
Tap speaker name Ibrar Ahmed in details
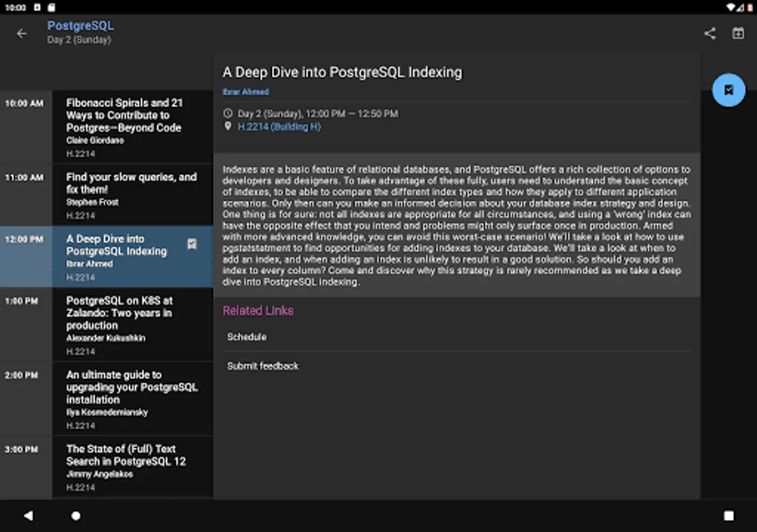245,92
